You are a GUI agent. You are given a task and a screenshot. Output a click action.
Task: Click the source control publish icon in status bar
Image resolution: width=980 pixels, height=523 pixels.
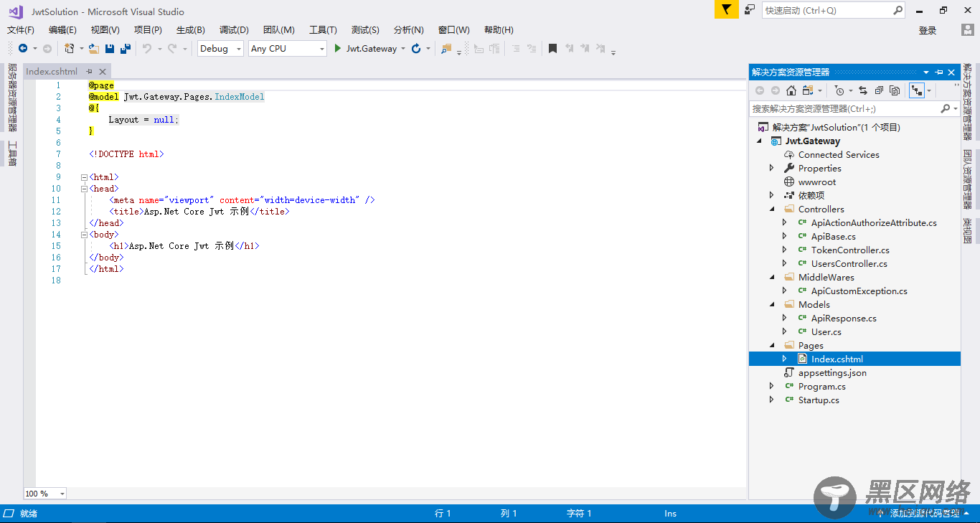(x=881, y=513)
